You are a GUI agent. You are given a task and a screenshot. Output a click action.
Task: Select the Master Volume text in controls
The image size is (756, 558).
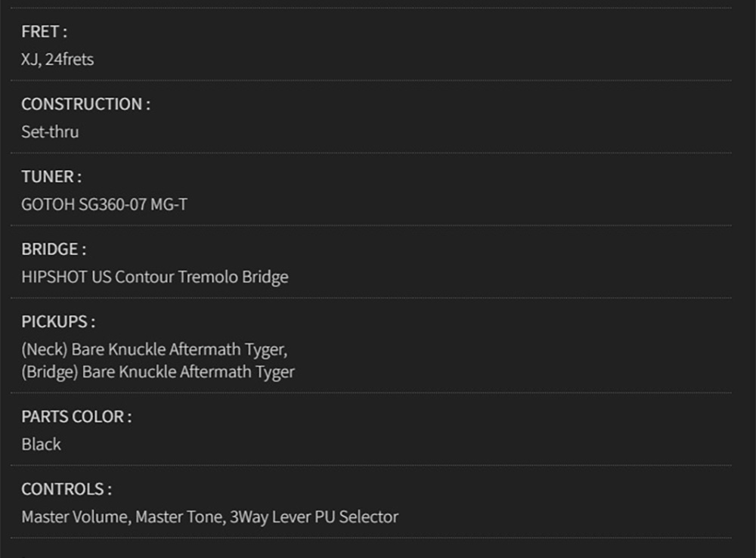(x=75, y=517)
